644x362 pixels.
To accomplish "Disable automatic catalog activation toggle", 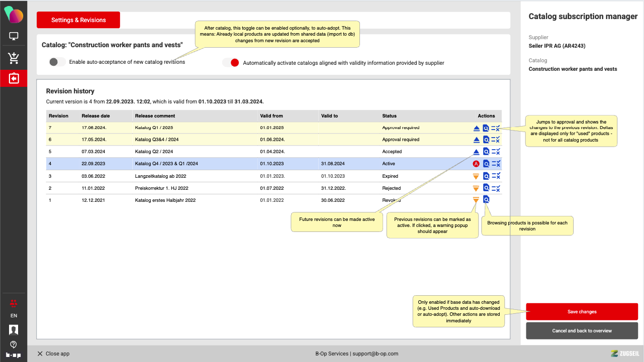I will [231, 63].
